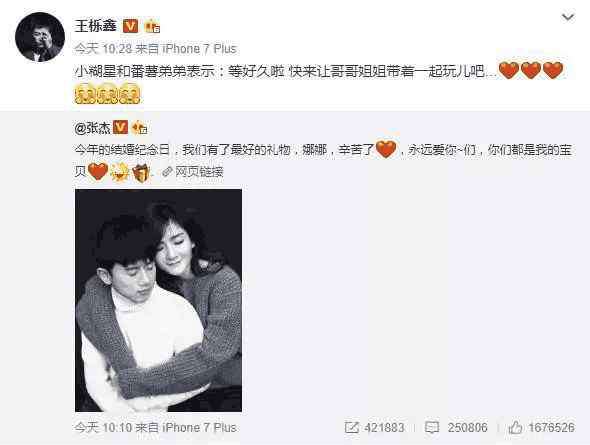Open 王栎鑫's profile avatar

tap(40, 37)
